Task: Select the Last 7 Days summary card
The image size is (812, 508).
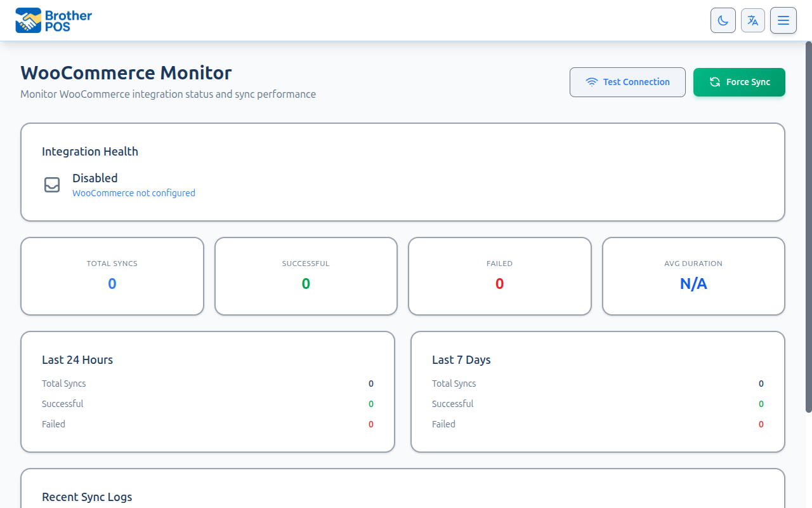Action: click(x=597, y=391)
